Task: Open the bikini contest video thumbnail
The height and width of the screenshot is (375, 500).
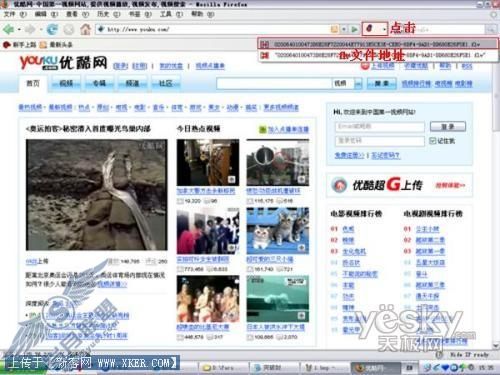Action: [208, 299]
